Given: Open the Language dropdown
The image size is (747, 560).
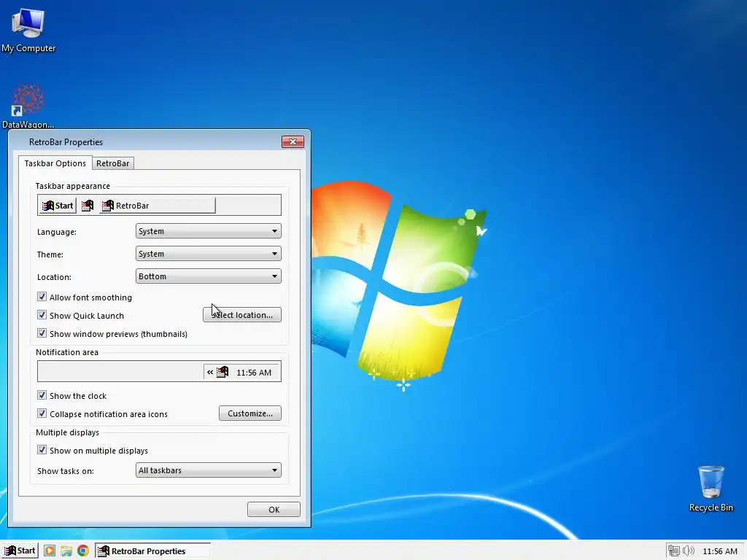Looking at the screenshot, I should click(208, 231).
